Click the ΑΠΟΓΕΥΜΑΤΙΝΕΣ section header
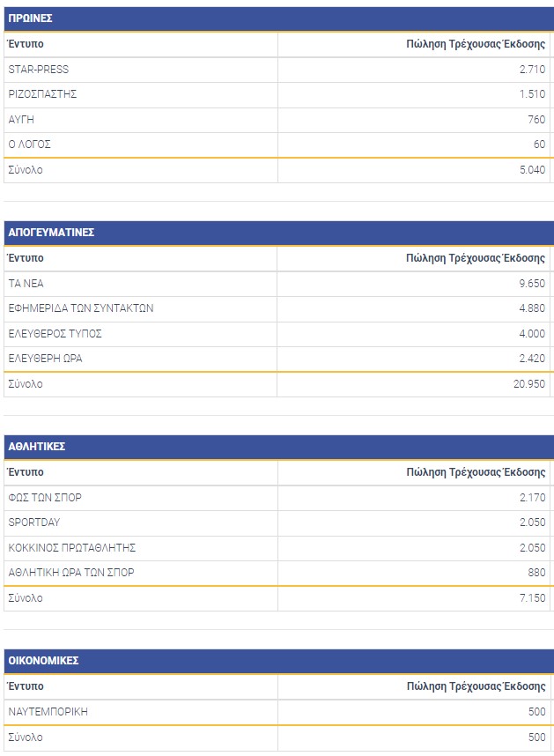 coord(51,233)
